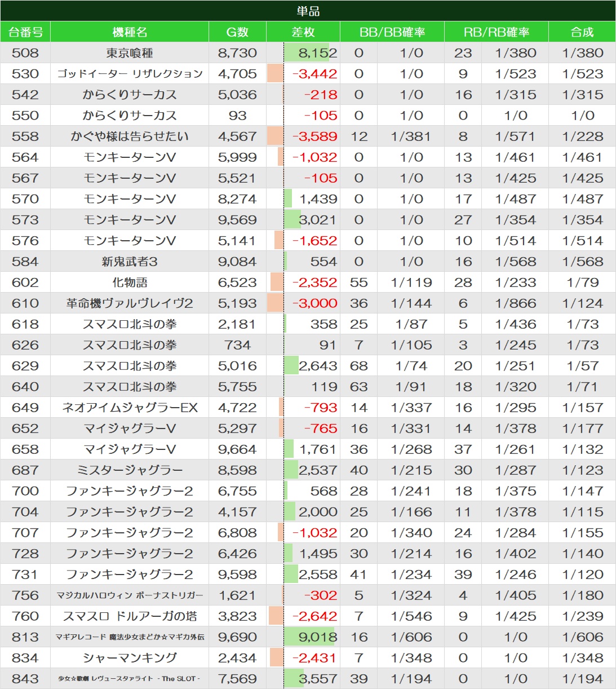Image resolution: width=616 pixels, height=689 pixels.
Task: Click machine number 564
Action: (x=25, y=157)
